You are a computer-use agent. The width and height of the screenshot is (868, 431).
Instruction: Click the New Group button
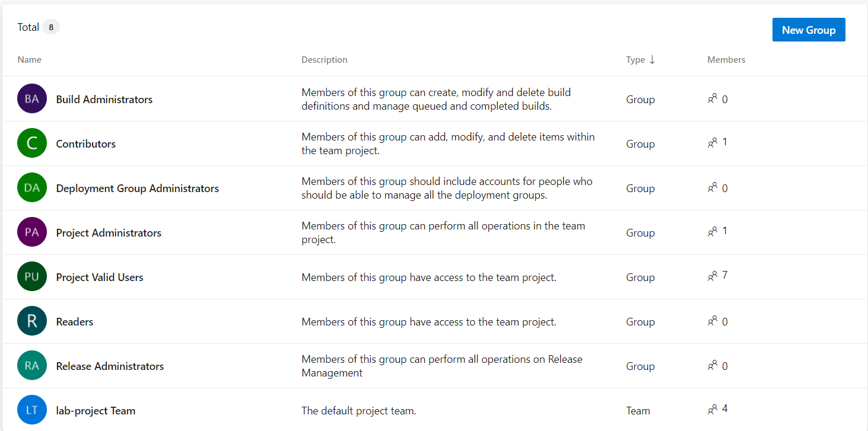[809, 30]
